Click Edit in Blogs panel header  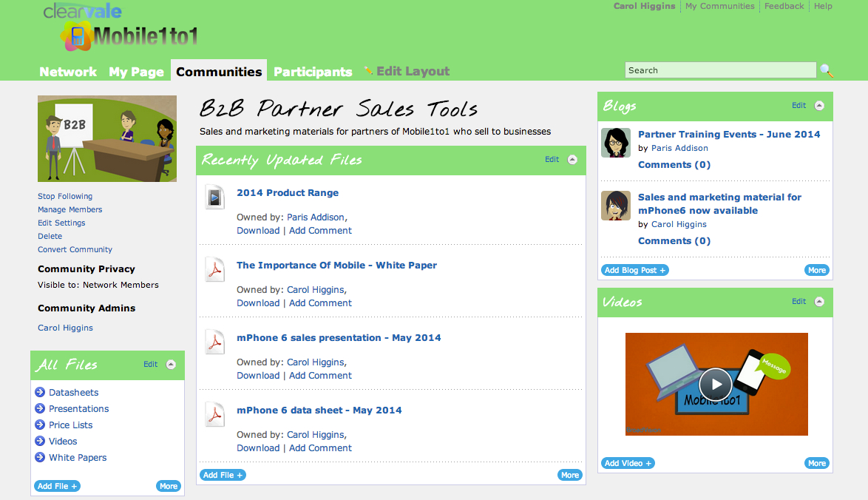coord(799,105)
